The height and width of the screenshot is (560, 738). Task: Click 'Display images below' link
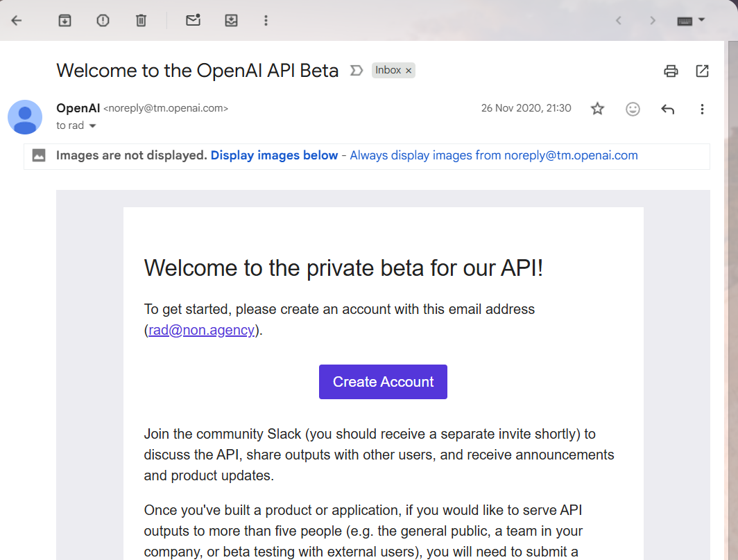point(274,155)
